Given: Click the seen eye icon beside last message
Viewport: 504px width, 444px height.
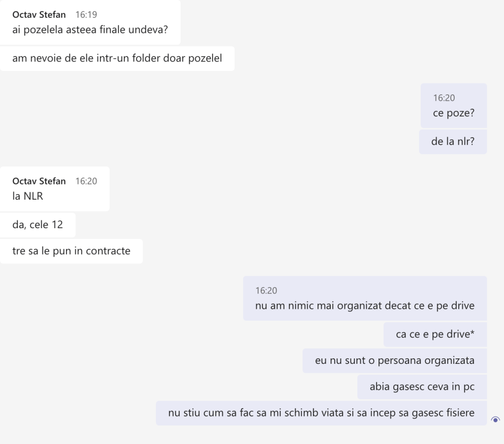Looking at the screenshot, I should click(495, 419).
